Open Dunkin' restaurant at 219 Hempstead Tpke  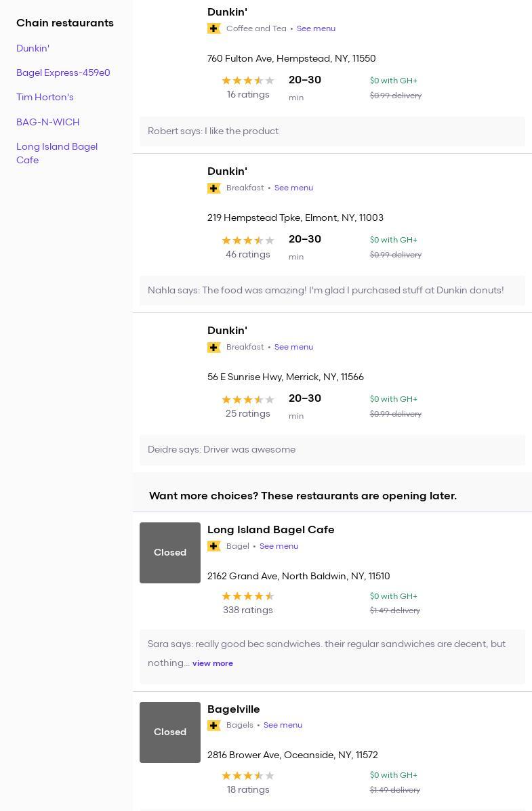(x=227, y=171)
